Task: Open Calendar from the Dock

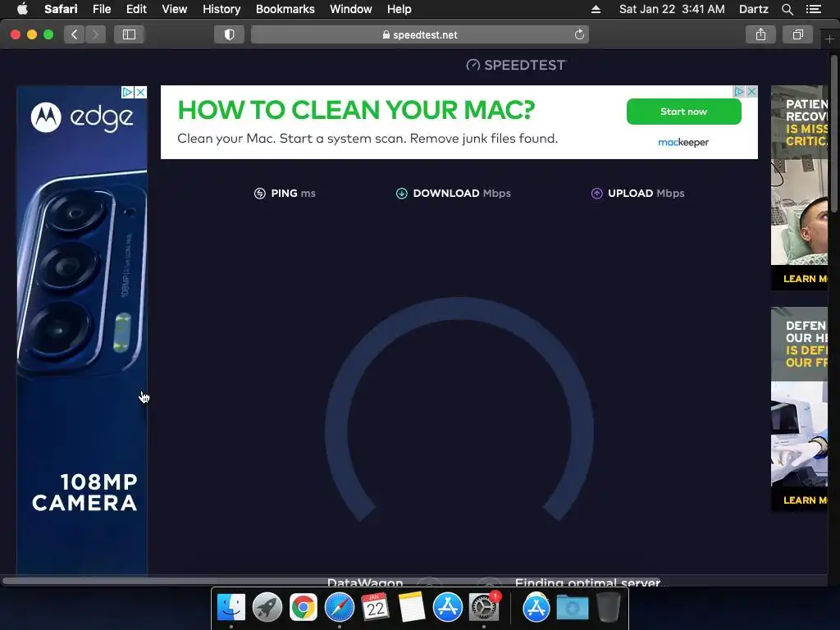Action: [375, 608]
